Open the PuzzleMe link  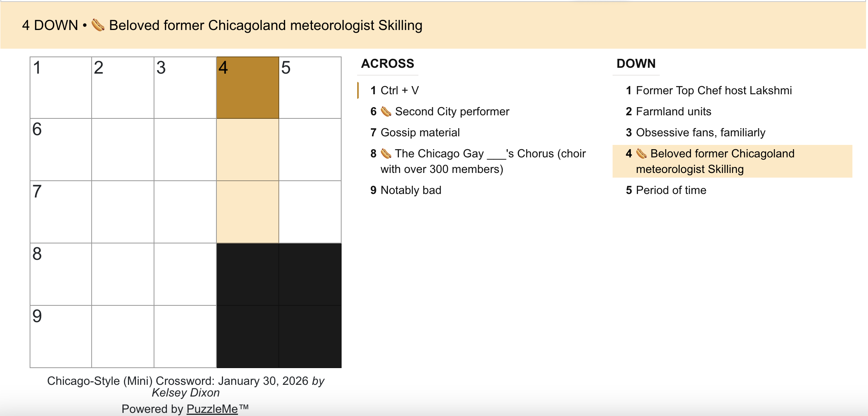(212, 409)
